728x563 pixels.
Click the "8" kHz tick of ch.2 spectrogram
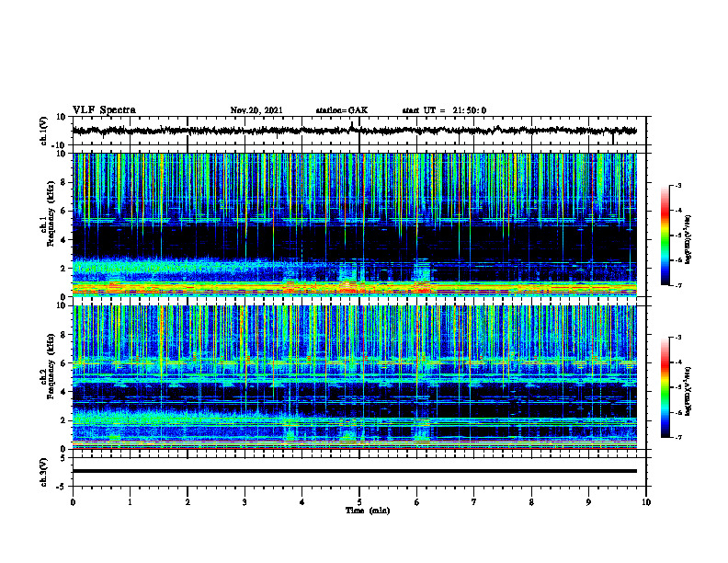[x=63, y=335]
